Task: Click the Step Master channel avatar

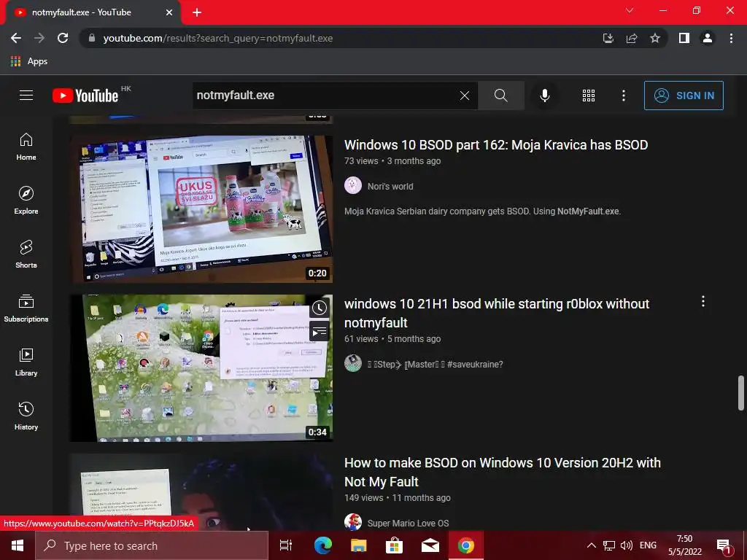Action: point(353,363)
